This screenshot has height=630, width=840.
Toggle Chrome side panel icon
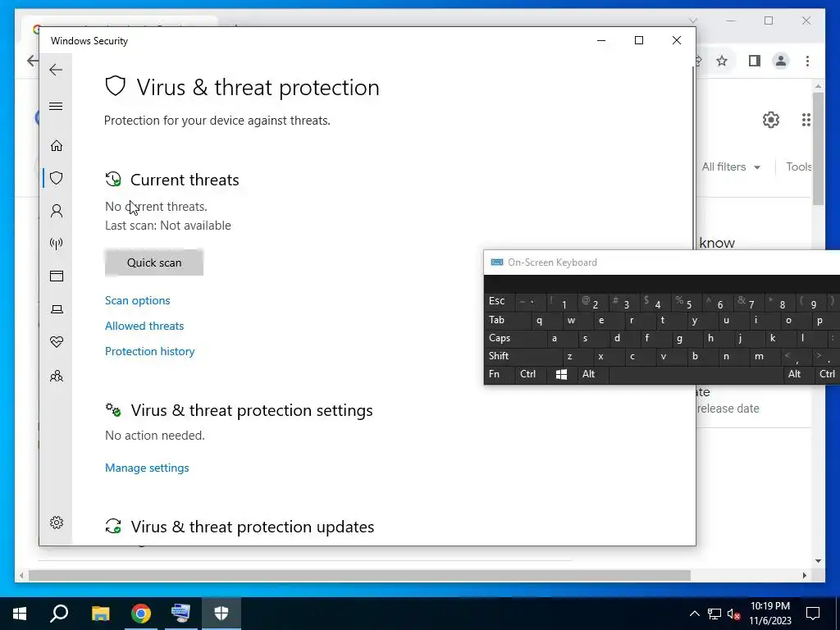pos(755,61)
